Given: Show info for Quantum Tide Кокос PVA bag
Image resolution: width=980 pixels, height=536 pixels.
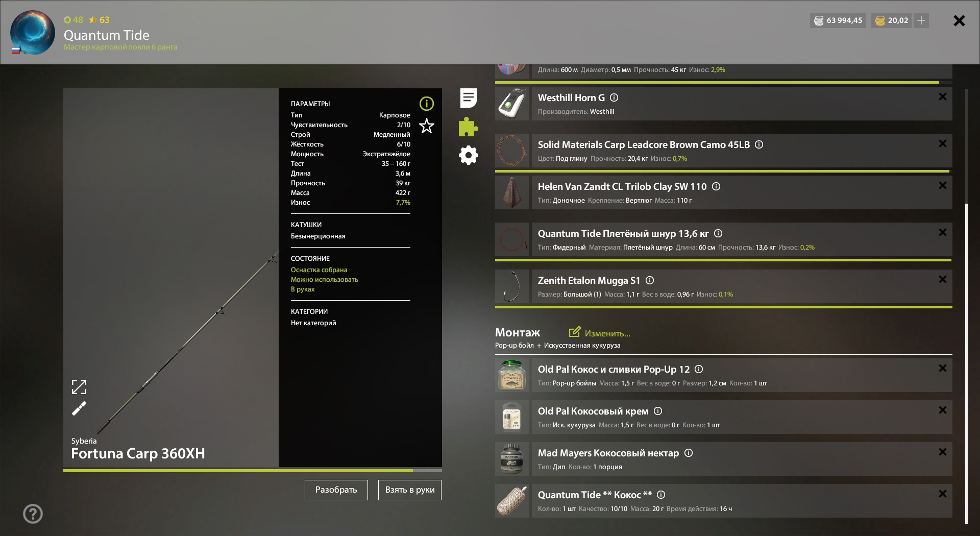Looking at the screenshot, I should coord(661,495).
